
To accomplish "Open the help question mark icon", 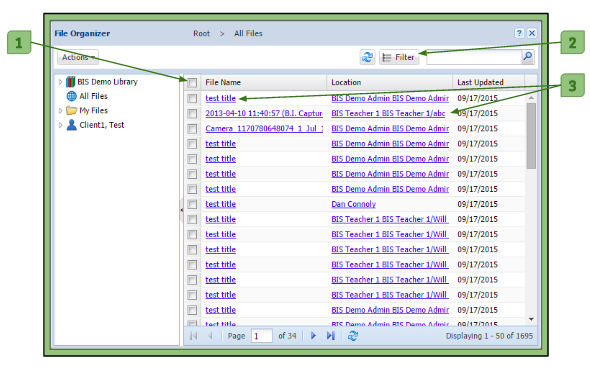I will 519,33.
